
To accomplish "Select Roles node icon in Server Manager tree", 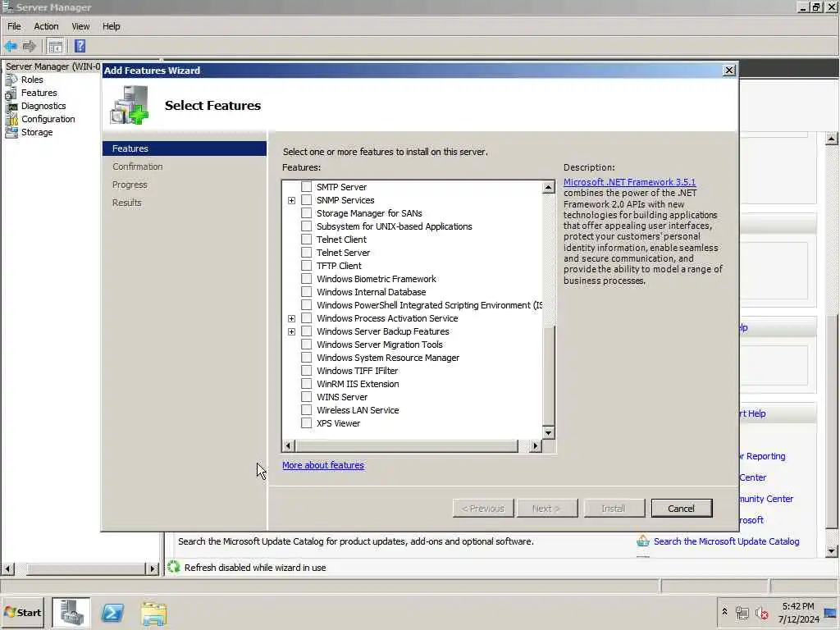I will tap(11, 80).
